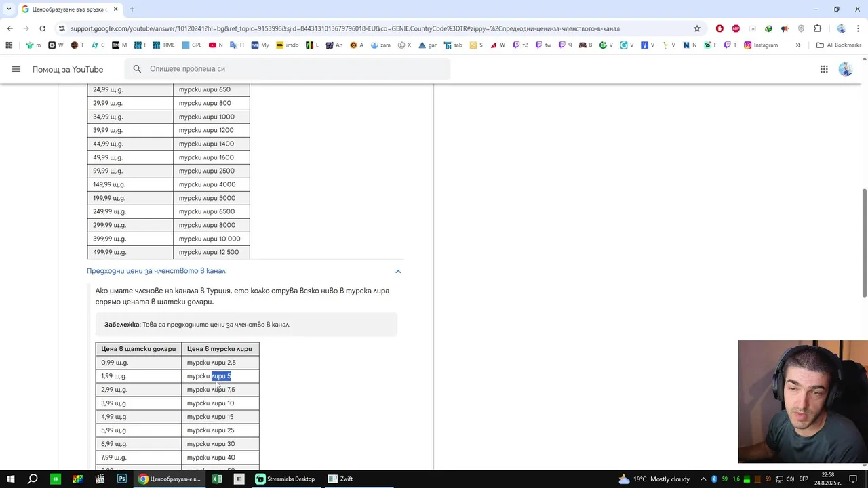
Task: Open the sab bookmark
Action: click(453, 45)
